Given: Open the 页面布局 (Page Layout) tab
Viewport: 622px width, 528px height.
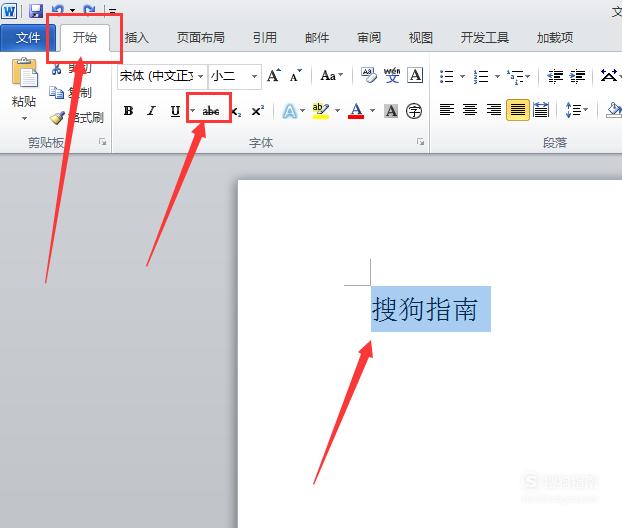Looking at the screenshot, I should point(201,38).
